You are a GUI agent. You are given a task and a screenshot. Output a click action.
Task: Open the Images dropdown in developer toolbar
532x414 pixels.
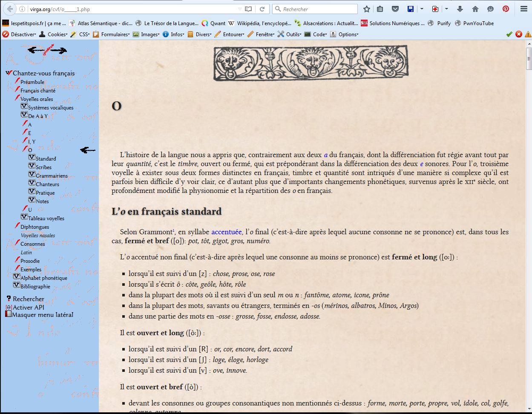[150, 34]
